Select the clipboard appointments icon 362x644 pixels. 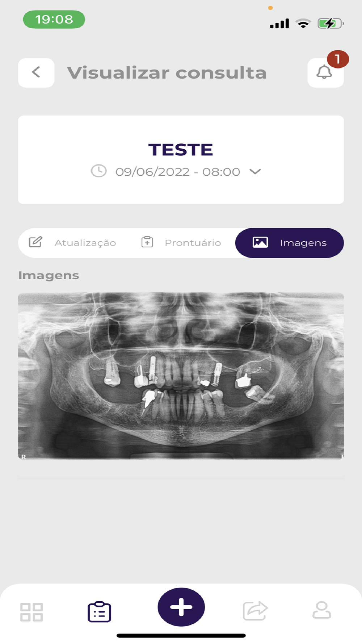click(99, 612)
